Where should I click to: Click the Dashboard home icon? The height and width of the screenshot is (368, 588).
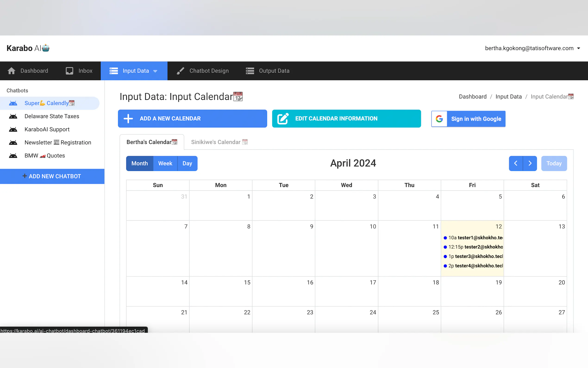point(11,71)
